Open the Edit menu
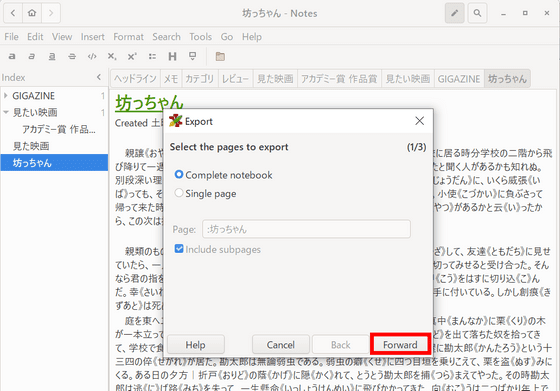Viewport: 560px width, 391px height. pos(35,37)
